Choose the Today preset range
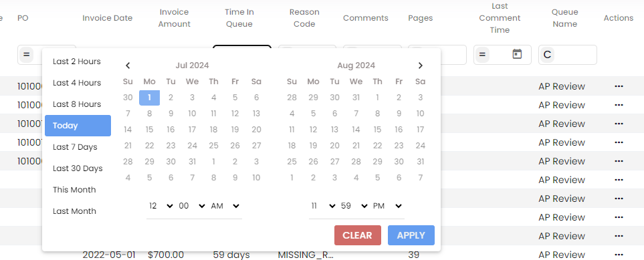Viewport: 644px width, 260px height. pos(78,126)
